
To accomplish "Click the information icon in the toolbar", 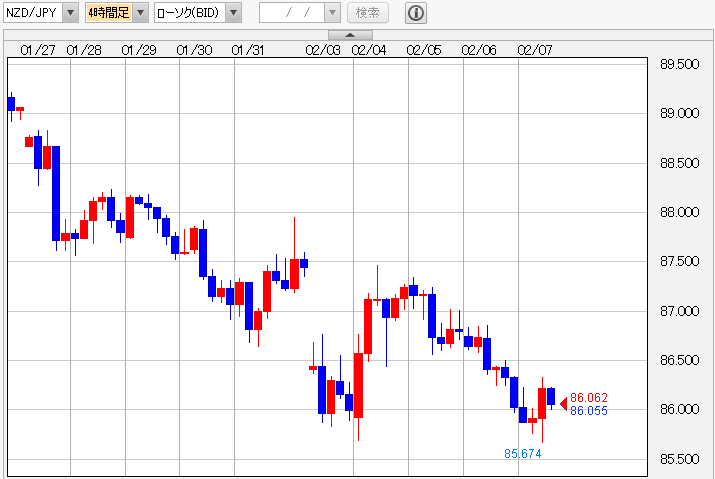I will [416, 13].
